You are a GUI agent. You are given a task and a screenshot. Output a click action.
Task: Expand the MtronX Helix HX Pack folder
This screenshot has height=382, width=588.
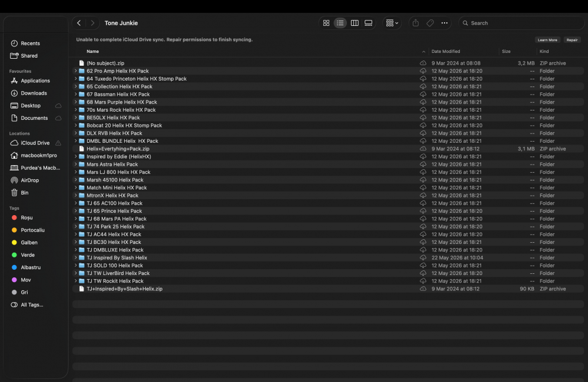(75, 195)
